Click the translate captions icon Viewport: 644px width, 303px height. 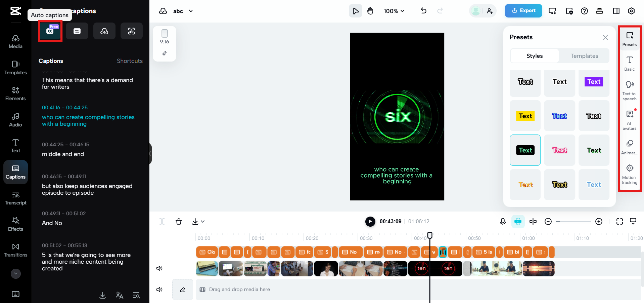119,295
